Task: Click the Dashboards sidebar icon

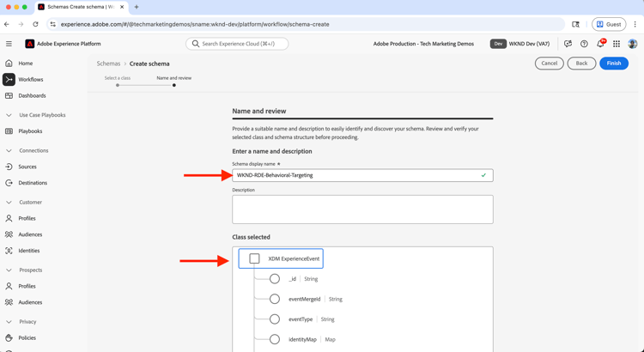Action: click(9, 96)
